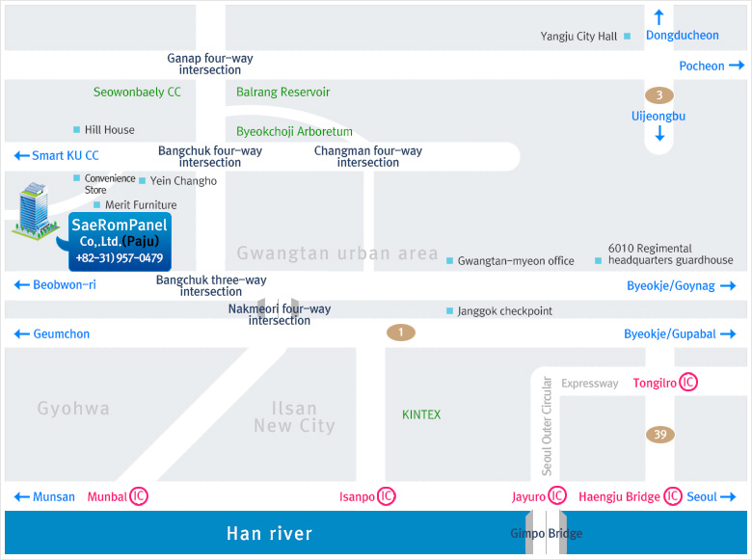Click the Byeokchoji Arboretum label
Image resolution: width=752 pixels, height=560 pixels.
(x=294, y=131)
